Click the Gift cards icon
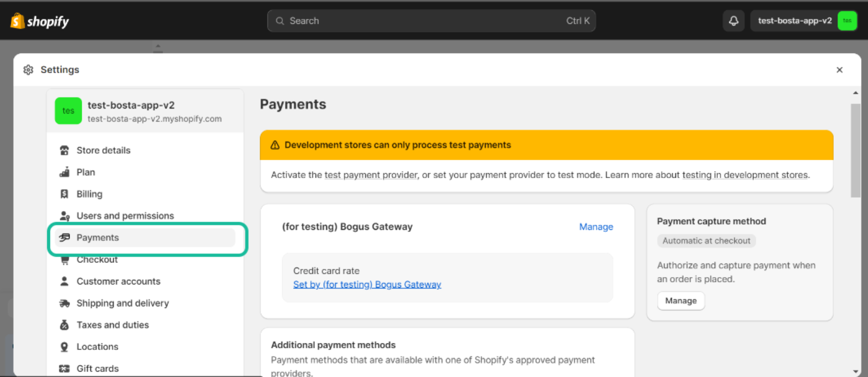Viewport: 868px width, 377px height. tap(64, 368)
